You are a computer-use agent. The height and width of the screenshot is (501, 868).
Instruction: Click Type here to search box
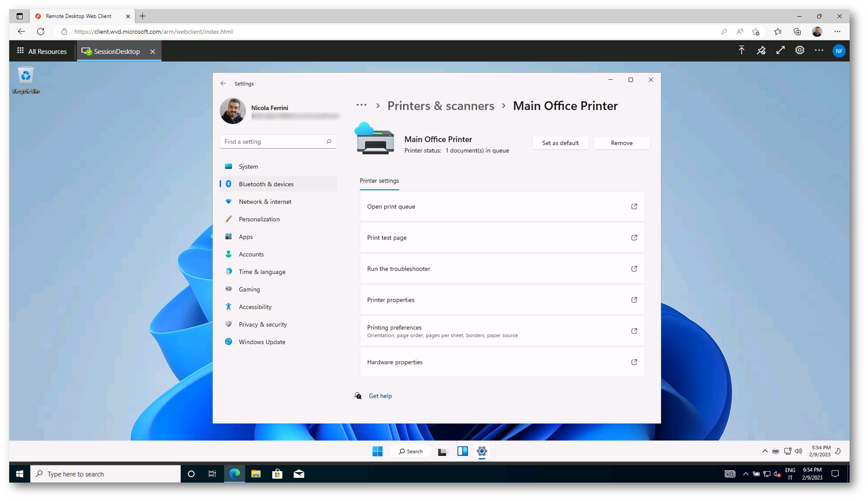(105, 474)
